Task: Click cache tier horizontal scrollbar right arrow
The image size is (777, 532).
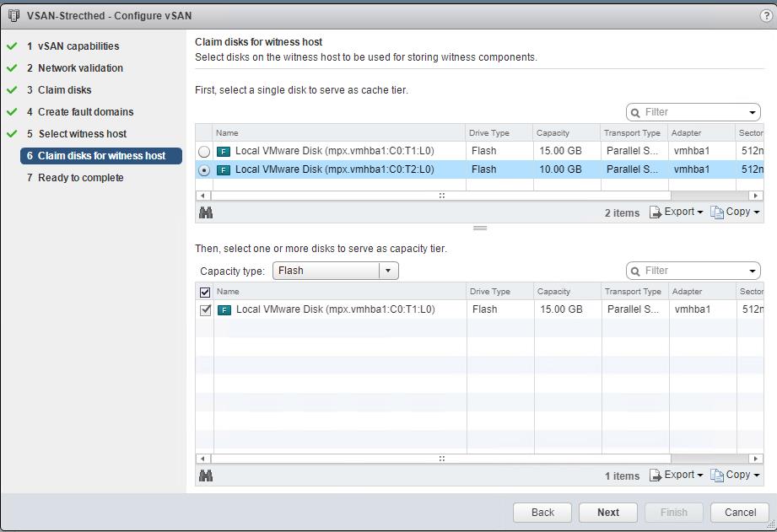Action: click(755, 196)
